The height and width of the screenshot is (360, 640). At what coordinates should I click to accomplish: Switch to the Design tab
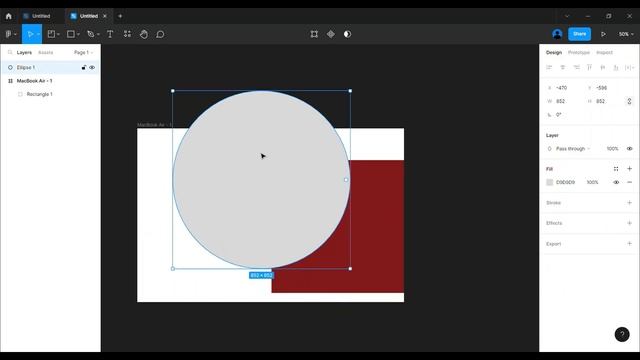[554, 52]
